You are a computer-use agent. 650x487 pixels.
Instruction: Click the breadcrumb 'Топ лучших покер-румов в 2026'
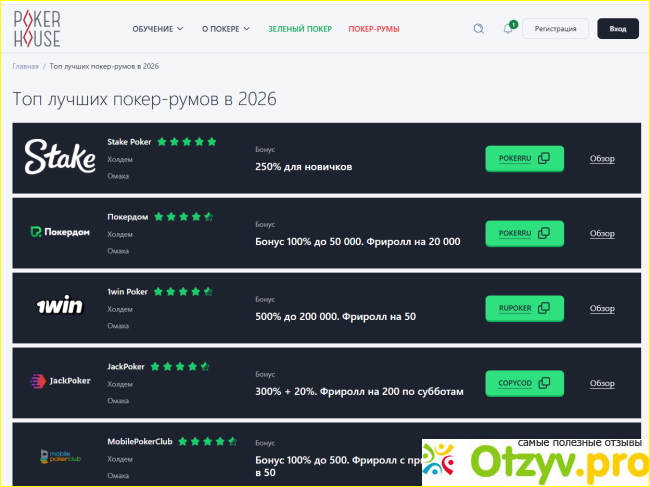[104, 66]
